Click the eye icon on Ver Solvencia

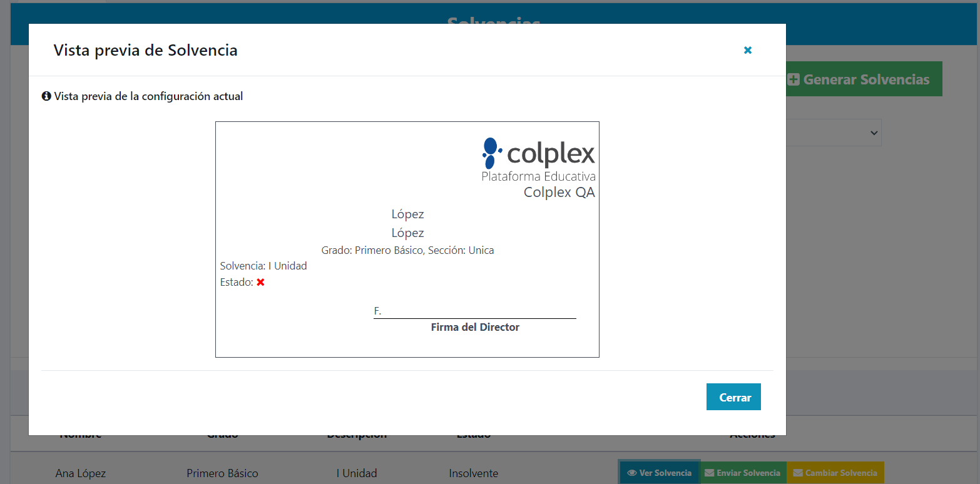click(x=632, y=473)
